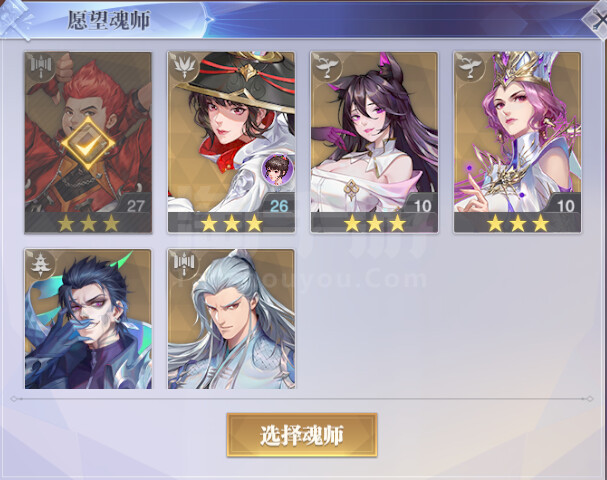Screen dimensions: 607x480
Task: Click the type emblem on cat-eared girl card
Action: (x=327, y=67)
